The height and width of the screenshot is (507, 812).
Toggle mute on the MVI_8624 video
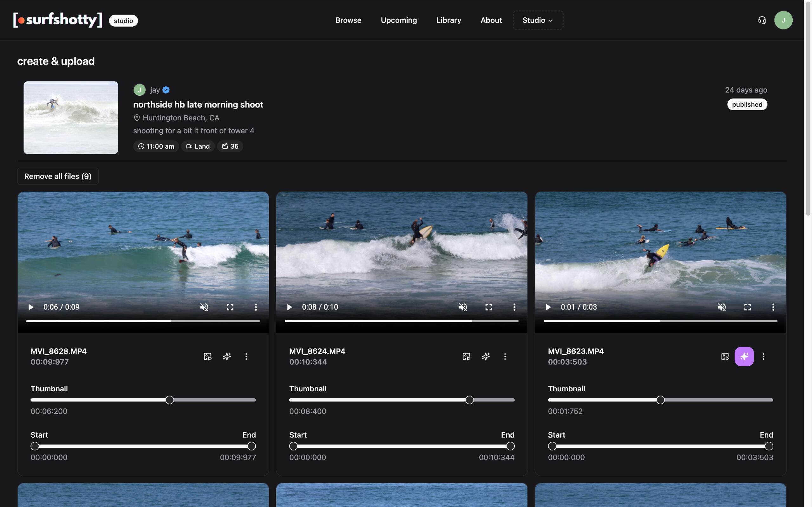point(463,307)
